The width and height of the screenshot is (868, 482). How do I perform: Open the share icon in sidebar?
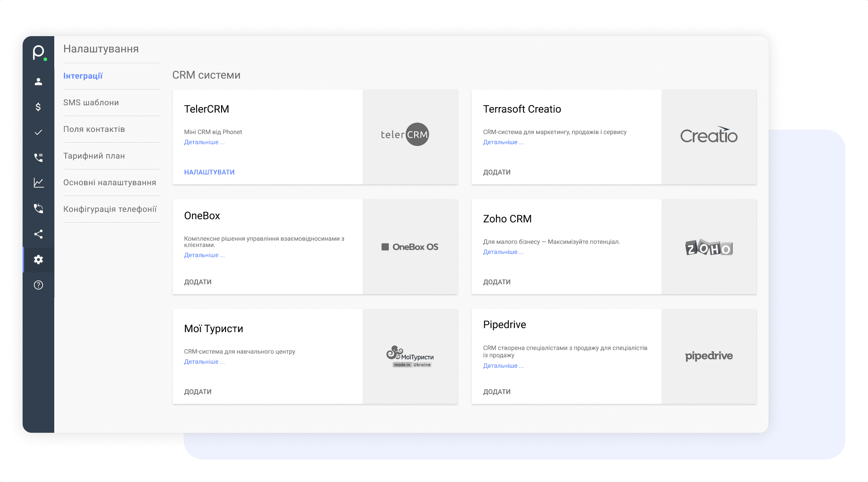point(38,234)
